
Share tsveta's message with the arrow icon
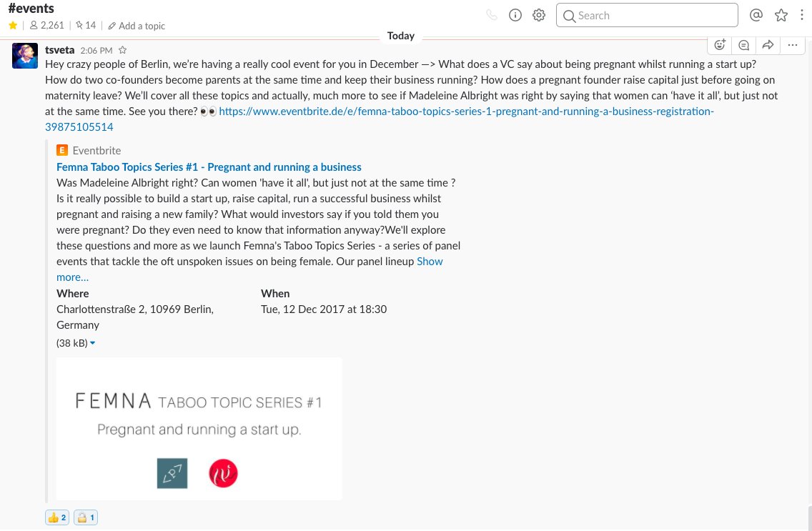click(x=768, y=46)
